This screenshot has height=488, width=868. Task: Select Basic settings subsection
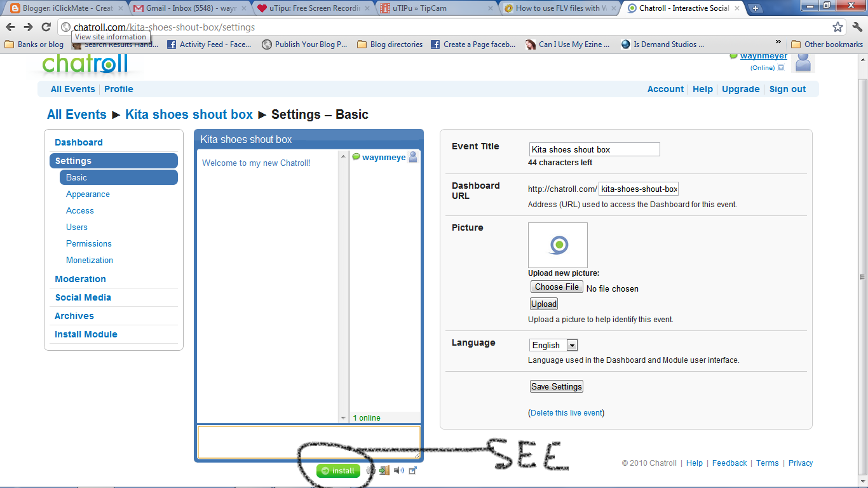coord(119,177)
